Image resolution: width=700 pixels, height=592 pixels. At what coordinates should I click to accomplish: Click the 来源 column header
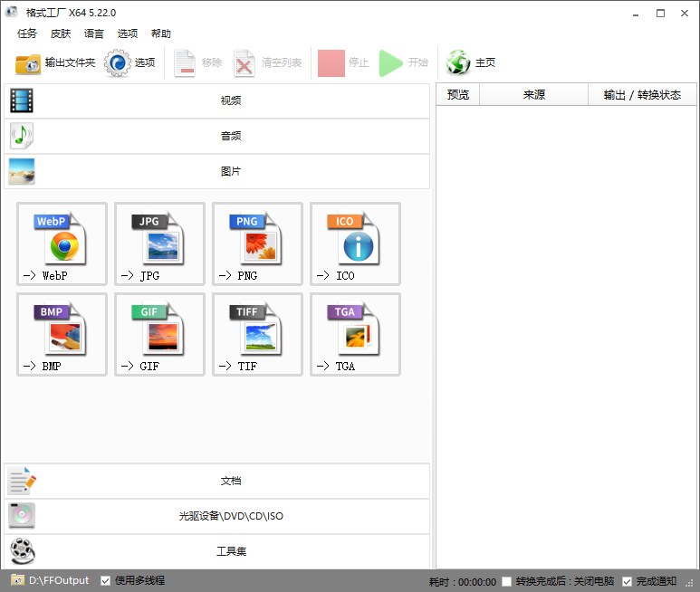point(534,94)
